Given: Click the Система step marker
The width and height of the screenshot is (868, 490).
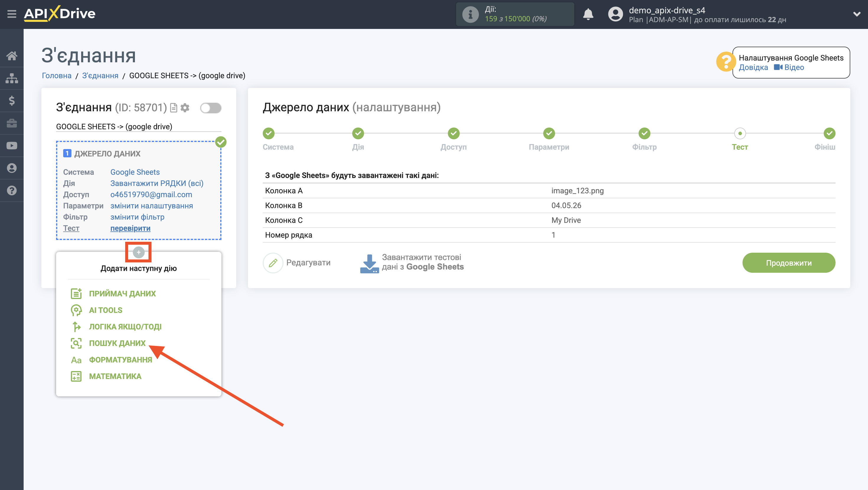Looking at the screenshot, I should click(x=269, y=133).
